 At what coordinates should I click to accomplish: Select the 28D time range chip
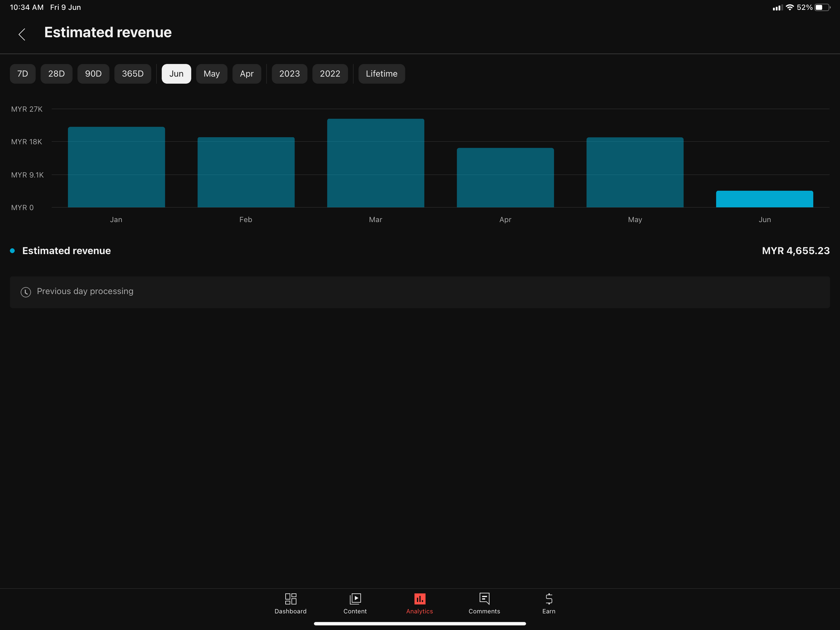pyautogui.click(x=56, y=74)
